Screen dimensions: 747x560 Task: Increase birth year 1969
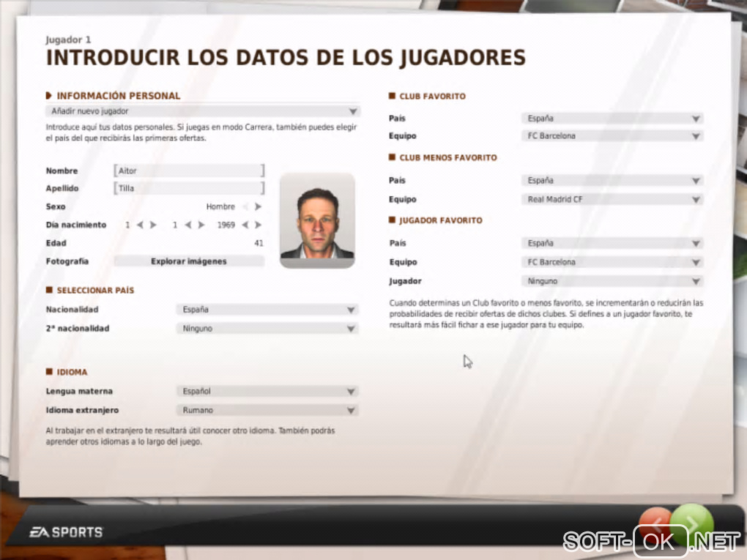(x=258, y=225)
